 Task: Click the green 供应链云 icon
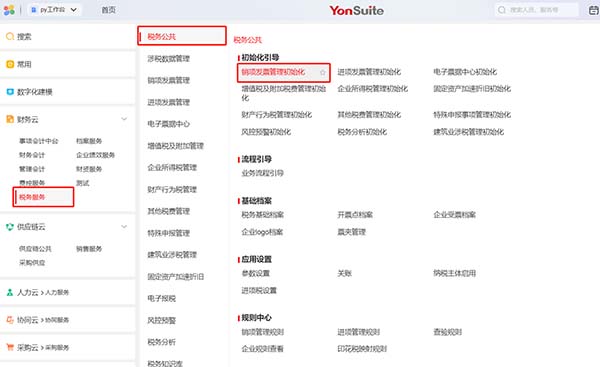10,227
